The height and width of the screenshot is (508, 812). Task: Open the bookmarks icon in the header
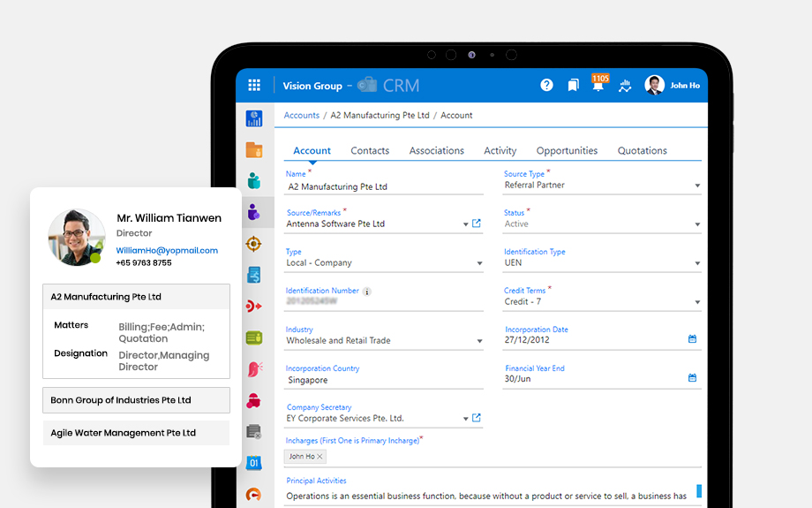(x=574, y=85)
